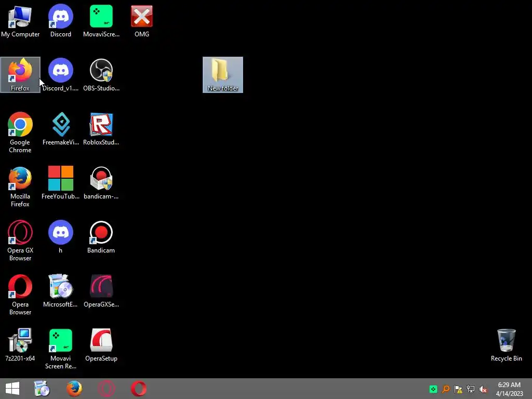Click the "My Computer" label text
This screenshot has width=532, height=399.
click(20, 34)
